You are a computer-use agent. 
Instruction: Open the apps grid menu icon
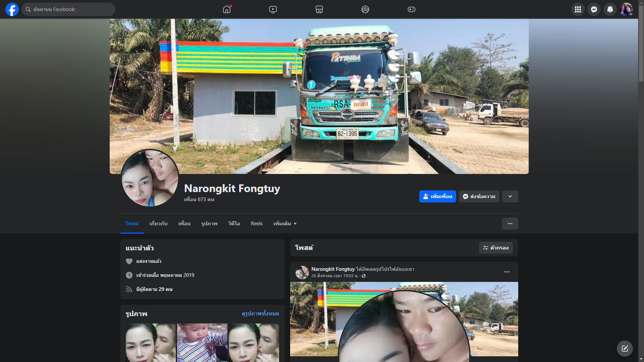[x=578, y=9]
